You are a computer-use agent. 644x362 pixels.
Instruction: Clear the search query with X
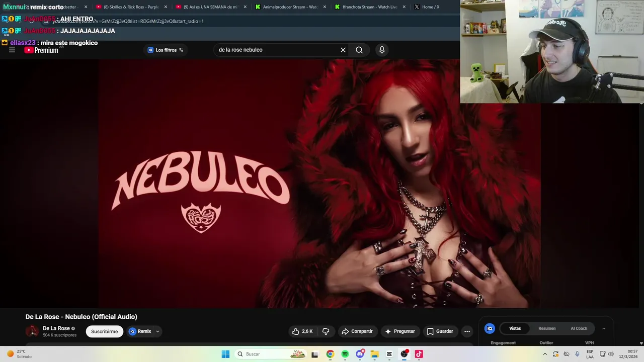click(343, 50)
